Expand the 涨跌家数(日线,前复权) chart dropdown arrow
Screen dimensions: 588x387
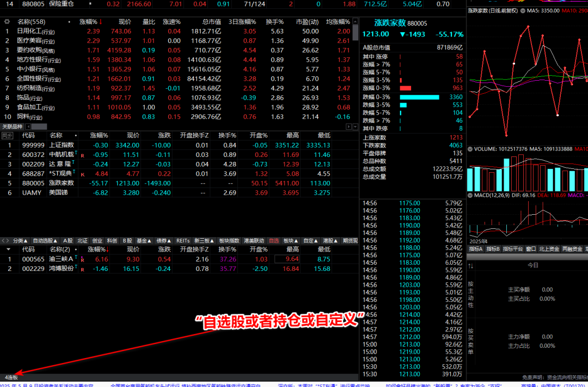click(522, 11)
